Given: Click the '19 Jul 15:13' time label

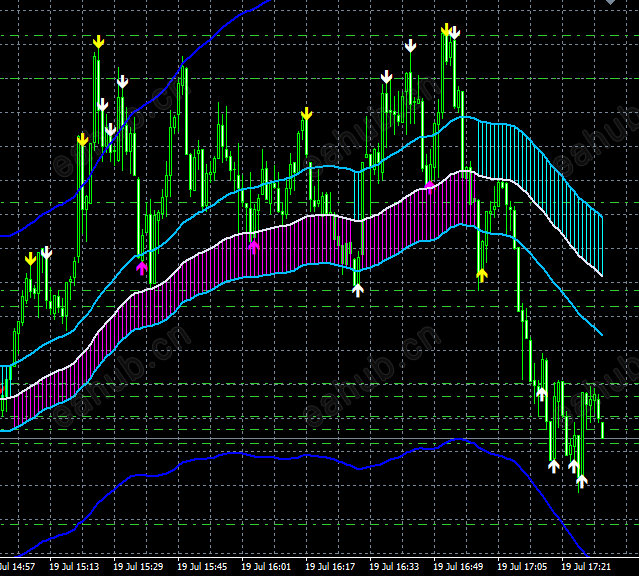Looking at the screenshot, I should click(74, 567).
